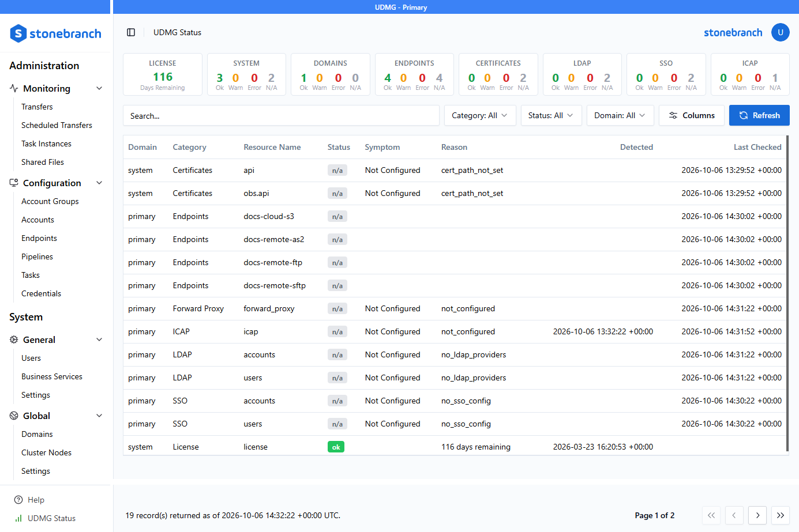
Task: Sort by Resource Name column header
Action: tap(272, 147)
